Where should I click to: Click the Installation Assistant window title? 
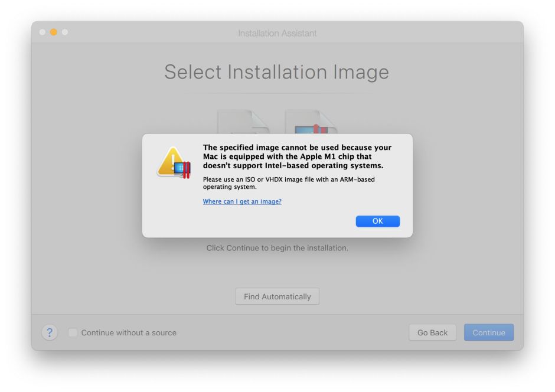pos(277,33)
